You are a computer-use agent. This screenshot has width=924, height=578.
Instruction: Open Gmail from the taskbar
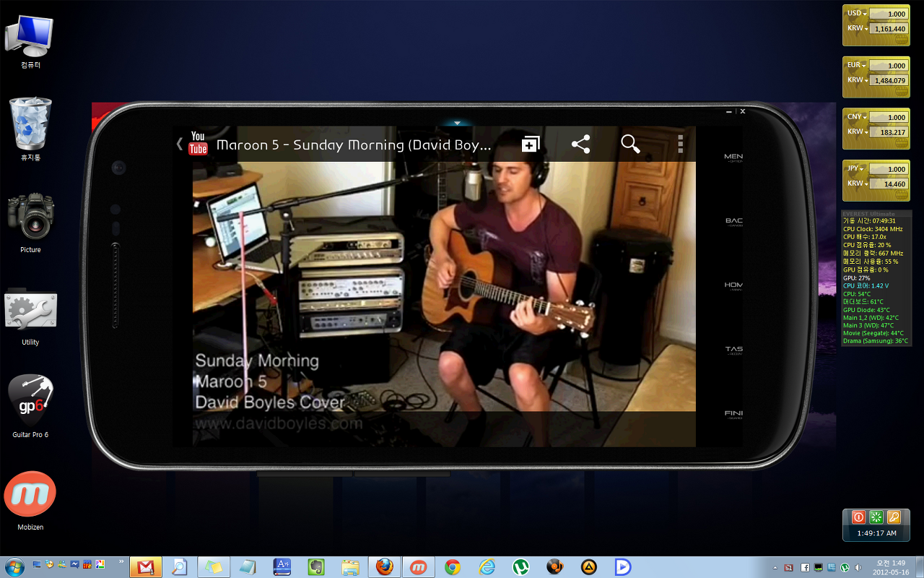(147, 567)
